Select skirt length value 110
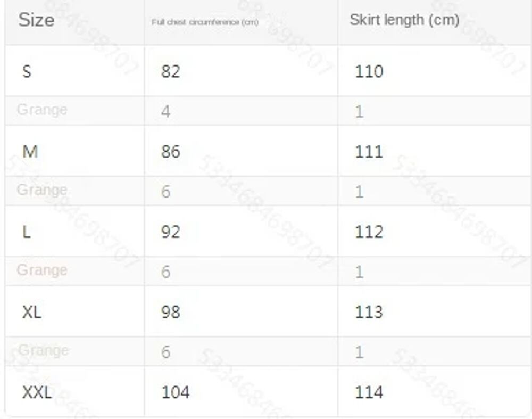The height and width of the screenshot is (419, 532). (369, 71)
